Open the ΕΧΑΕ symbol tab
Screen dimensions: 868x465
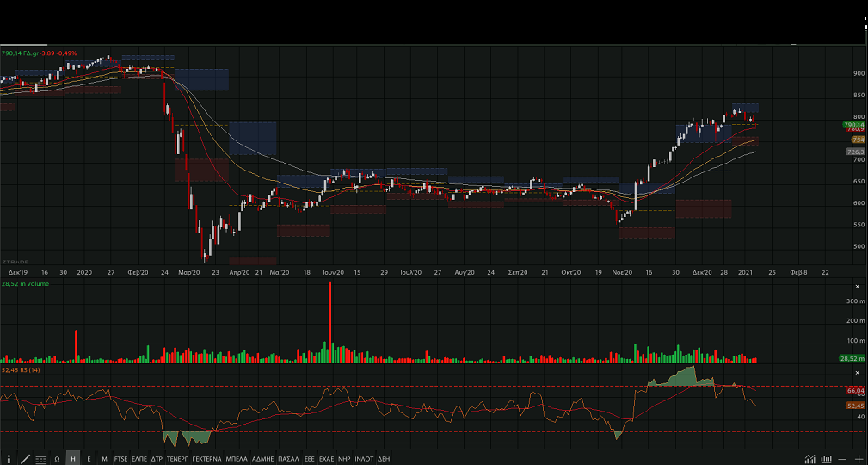327,459
